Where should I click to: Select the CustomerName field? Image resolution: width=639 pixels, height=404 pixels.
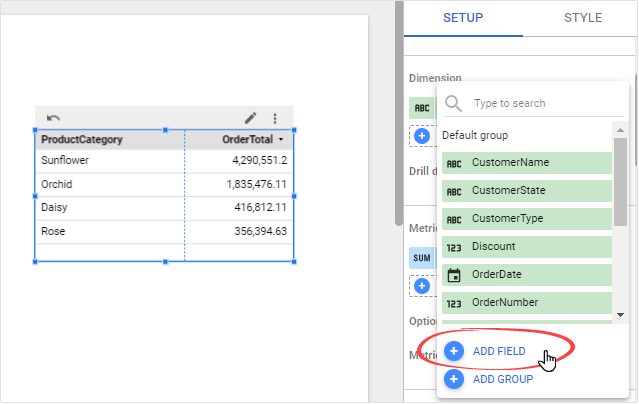[x=527, y=163]
